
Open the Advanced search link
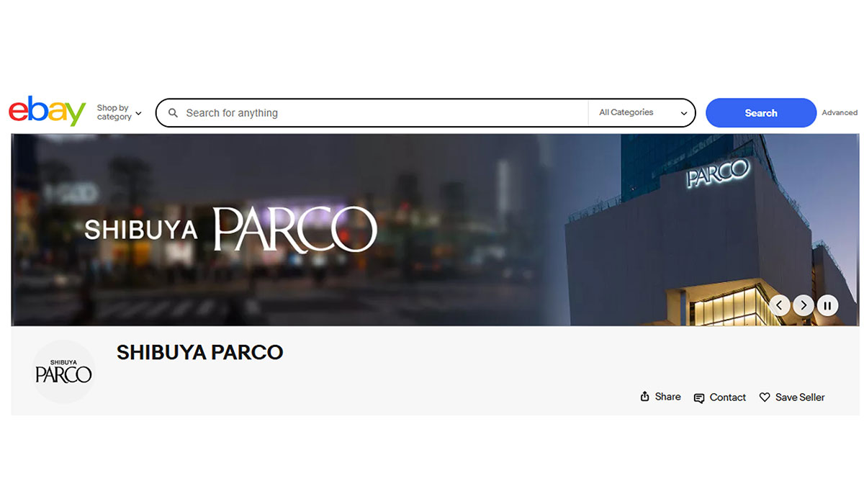point(840,113)
